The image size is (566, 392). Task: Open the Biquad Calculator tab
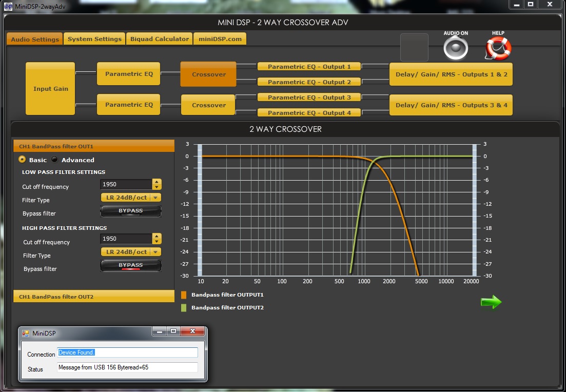(x=160, y=38)
